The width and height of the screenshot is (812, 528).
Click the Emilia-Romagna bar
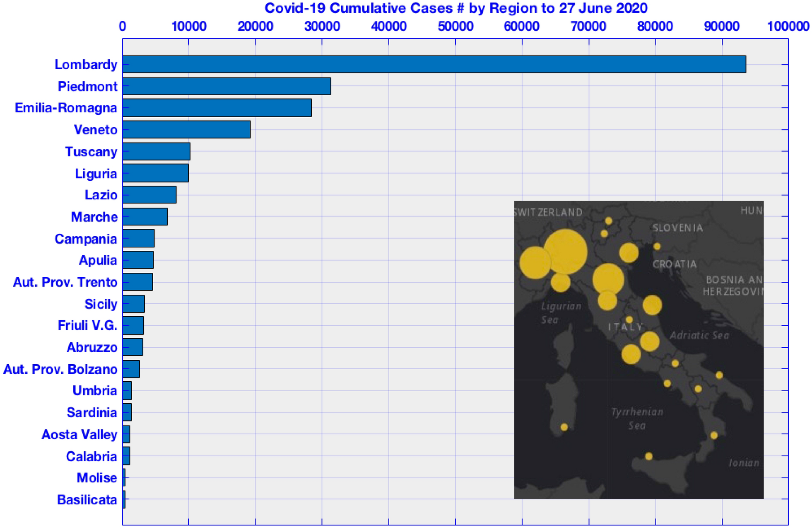[217, 108]
